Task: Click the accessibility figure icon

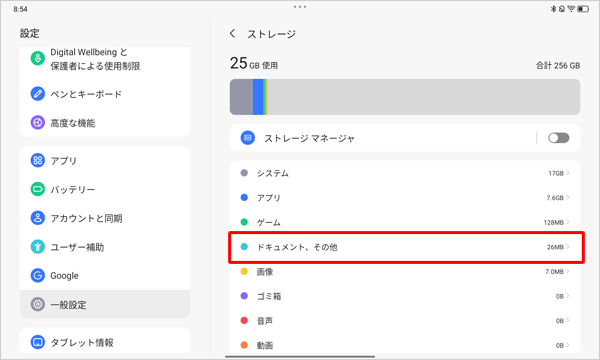Action: pyautogui.click(x=38, y=247)
